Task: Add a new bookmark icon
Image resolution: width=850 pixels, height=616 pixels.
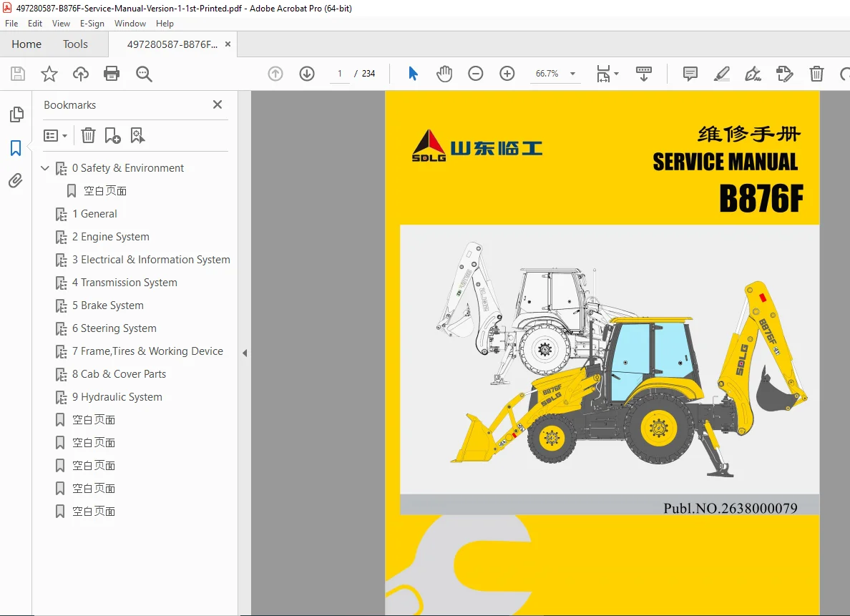Action: tap(112, 135)
